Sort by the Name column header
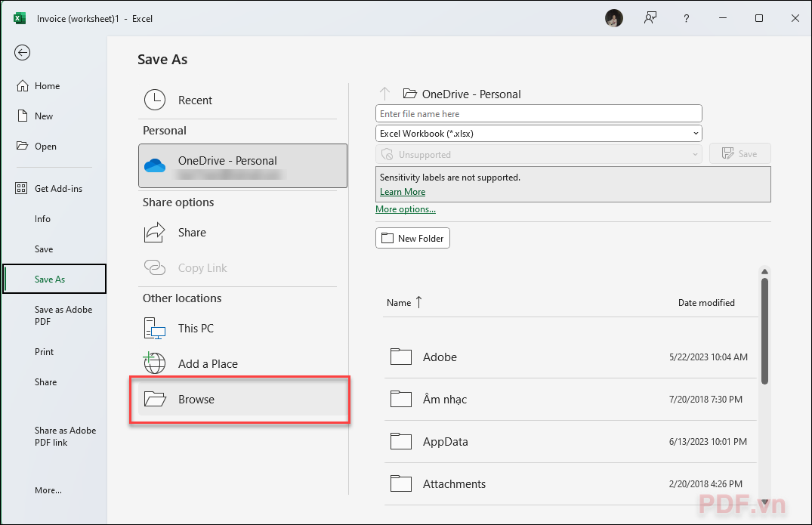 coord(404,302)
